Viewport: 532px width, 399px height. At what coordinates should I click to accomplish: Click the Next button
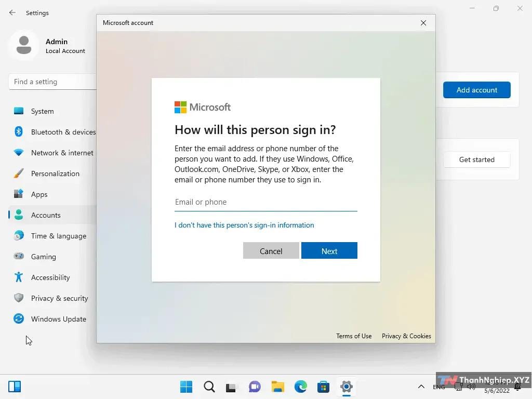tap(329, 251)
